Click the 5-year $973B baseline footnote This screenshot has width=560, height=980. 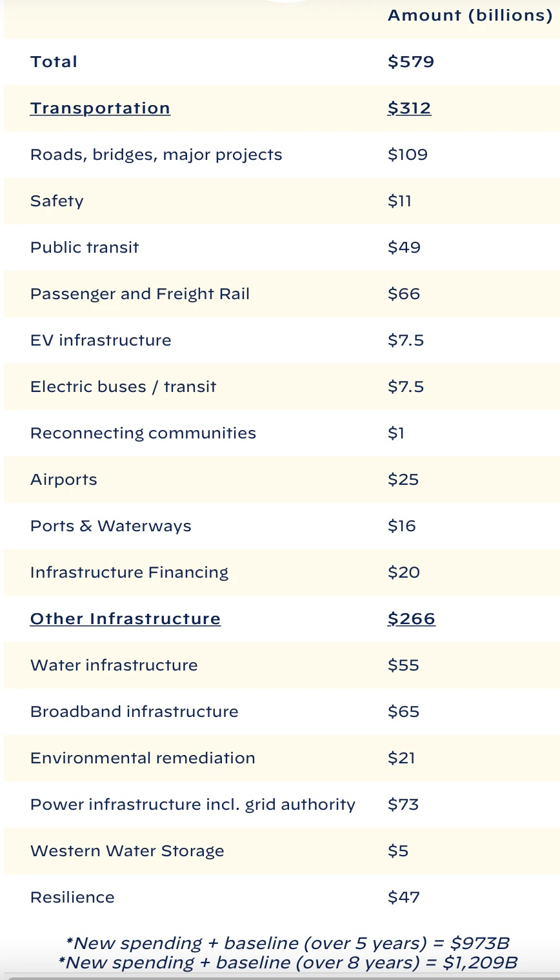click(x=288, y=943)
